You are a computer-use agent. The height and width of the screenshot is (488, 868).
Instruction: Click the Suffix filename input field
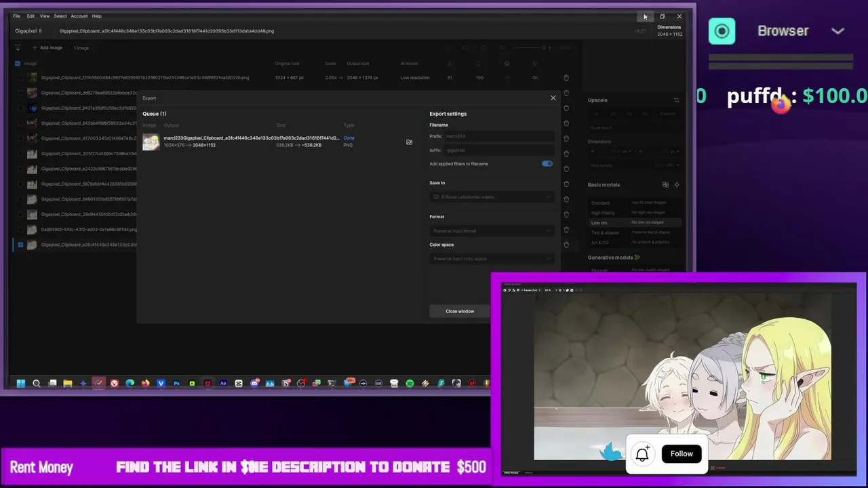(498, 150)
